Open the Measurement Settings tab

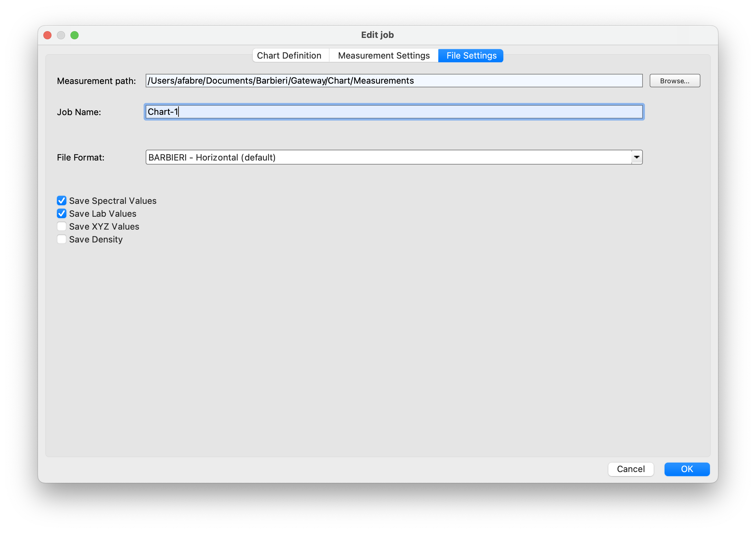click(383, 56)
